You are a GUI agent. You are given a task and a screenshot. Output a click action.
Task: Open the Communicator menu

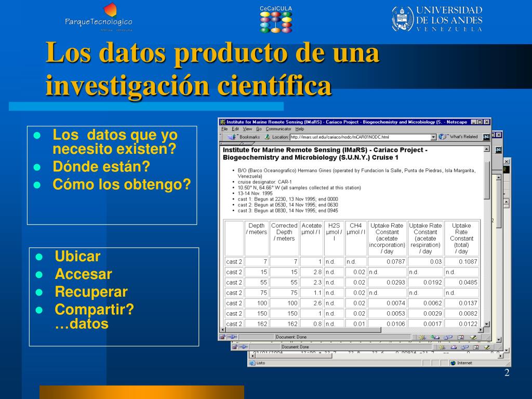278,129
